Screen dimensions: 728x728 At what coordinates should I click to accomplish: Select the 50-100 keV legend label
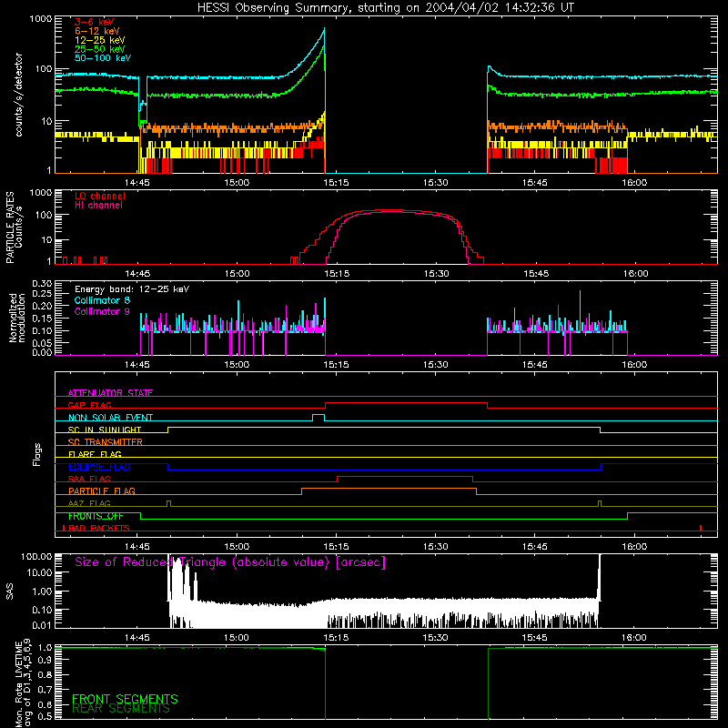[x=103, y=58]
